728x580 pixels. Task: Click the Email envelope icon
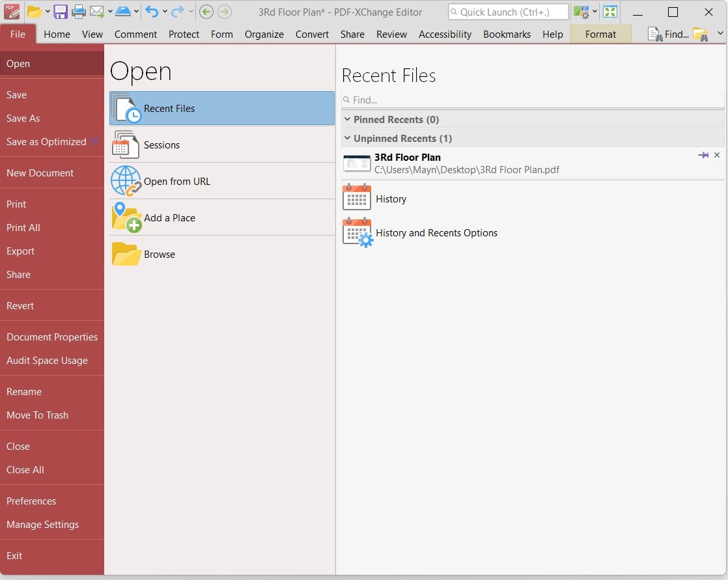(x=97, y=12)
